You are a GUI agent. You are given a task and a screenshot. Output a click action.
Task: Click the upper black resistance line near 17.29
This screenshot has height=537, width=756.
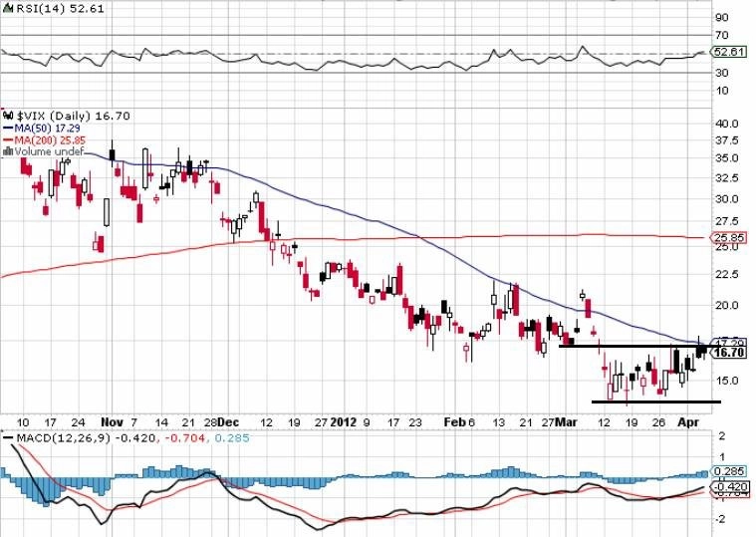[639, 346]
